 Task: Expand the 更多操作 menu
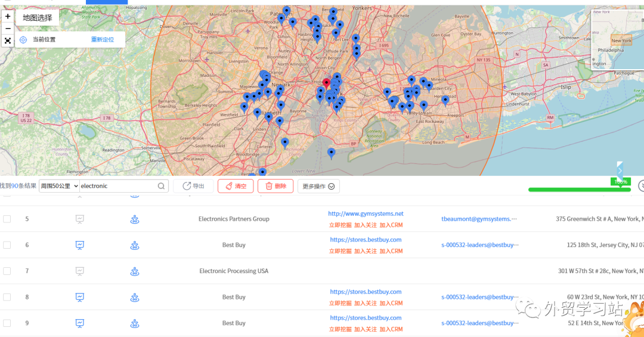point(318,186)
